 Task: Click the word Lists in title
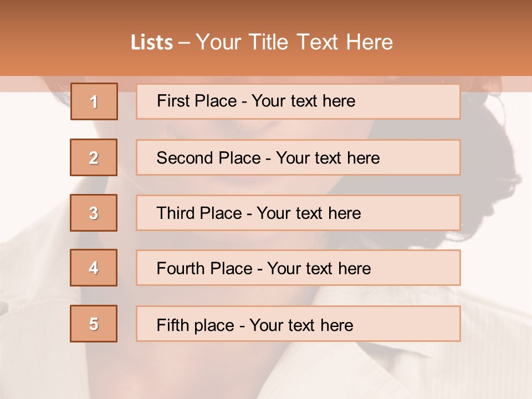152,43
